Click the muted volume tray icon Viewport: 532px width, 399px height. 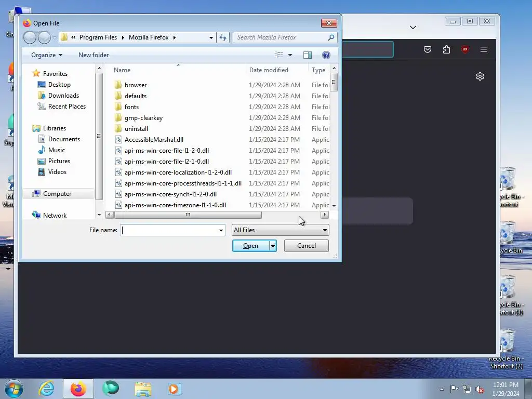click(480, 389)
